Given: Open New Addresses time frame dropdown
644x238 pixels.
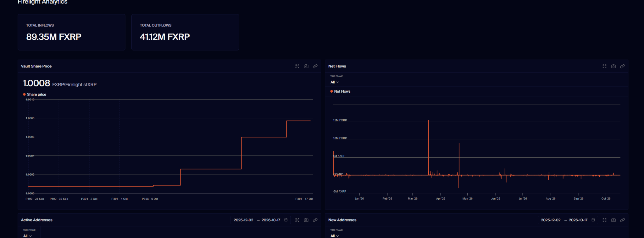Looking at the screenshot, I should coord(335,236).
